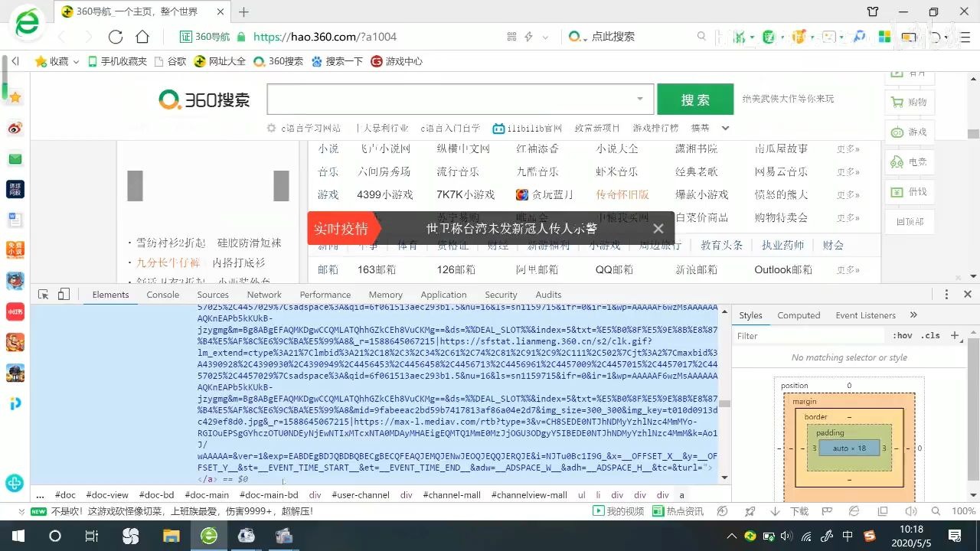Click the teal plus circle sidebar icon
The width and height of the screenshot is (980, 551).
15,483
